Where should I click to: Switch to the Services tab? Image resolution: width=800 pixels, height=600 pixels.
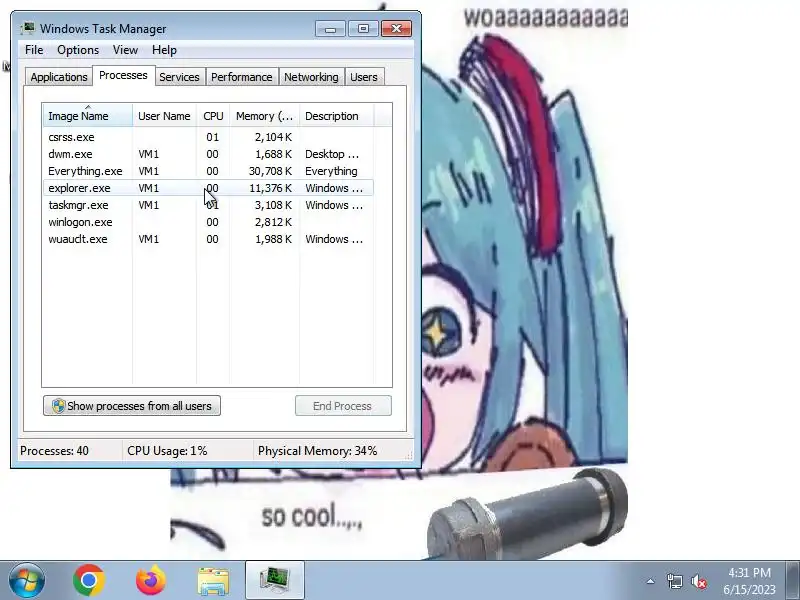point(179,77)
